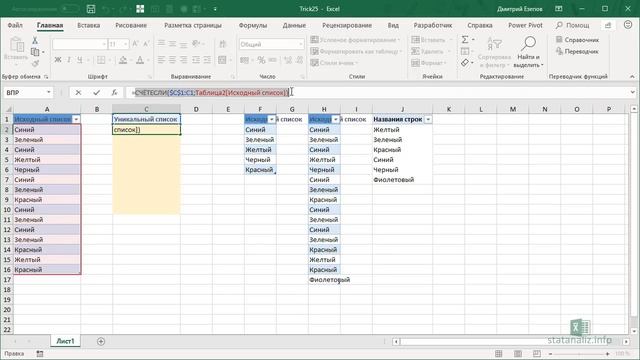Click the AutoSum sigma icon

click(465, 40)
